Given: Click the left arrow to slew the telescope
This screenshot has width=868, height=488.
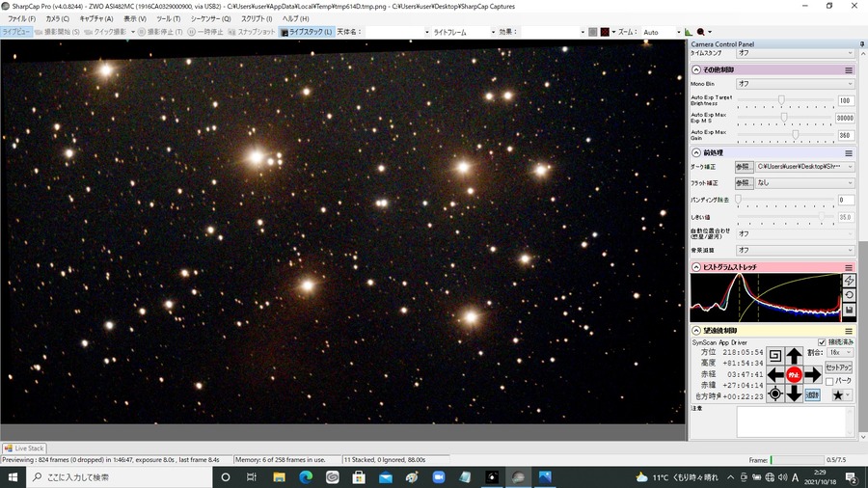Looking at the screenshot, I should pos(775,374).
